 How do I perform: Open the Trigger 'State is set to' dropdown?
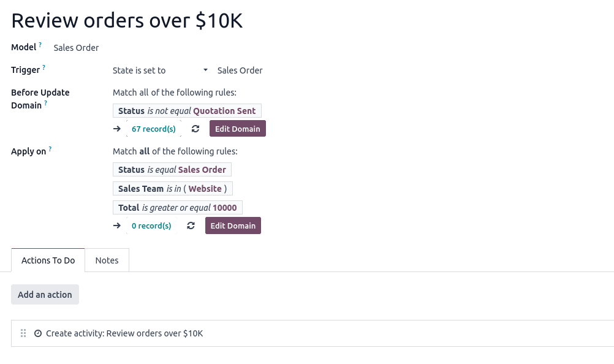[x=159, y=70]
